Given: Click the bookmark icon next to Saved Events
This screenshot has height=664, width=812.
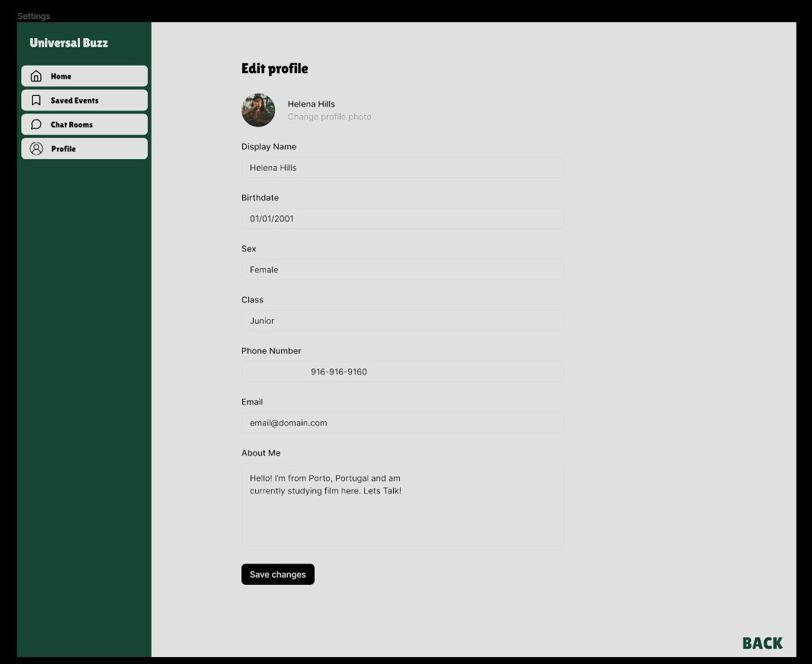Looking at the screenshot, I should coord(36,100).
